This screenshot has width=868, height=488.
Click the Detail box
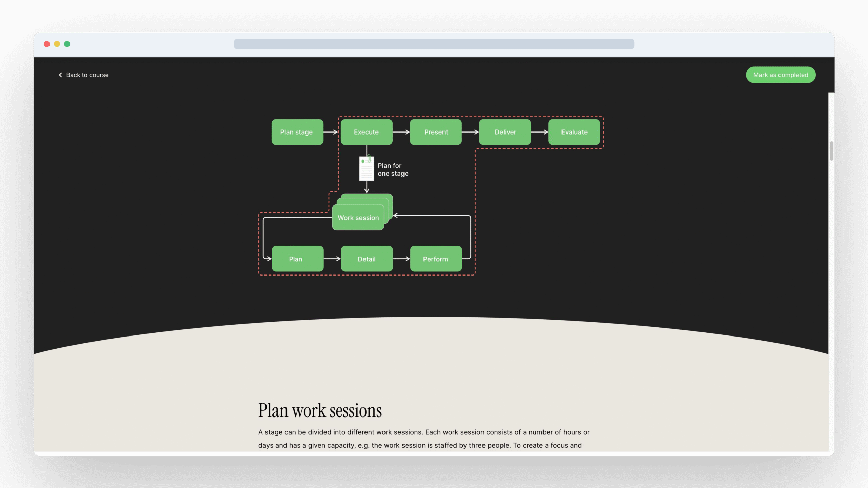[367, 259]
